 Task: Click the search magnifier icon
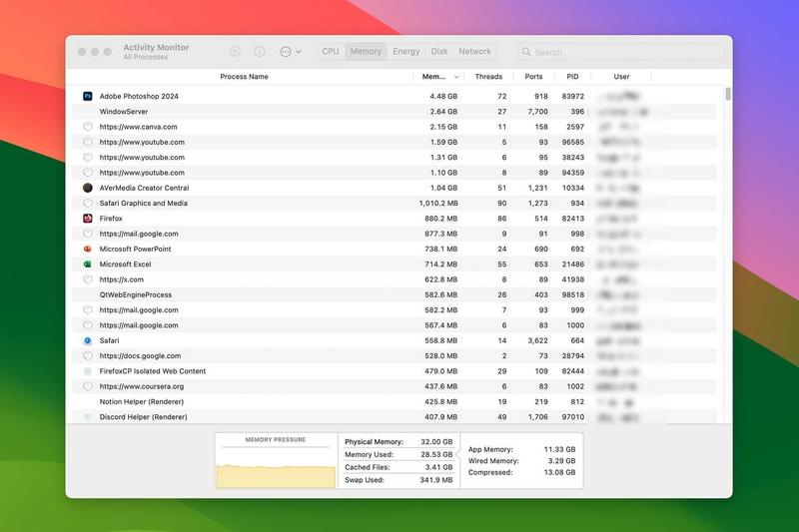click(x=526, y=52)
